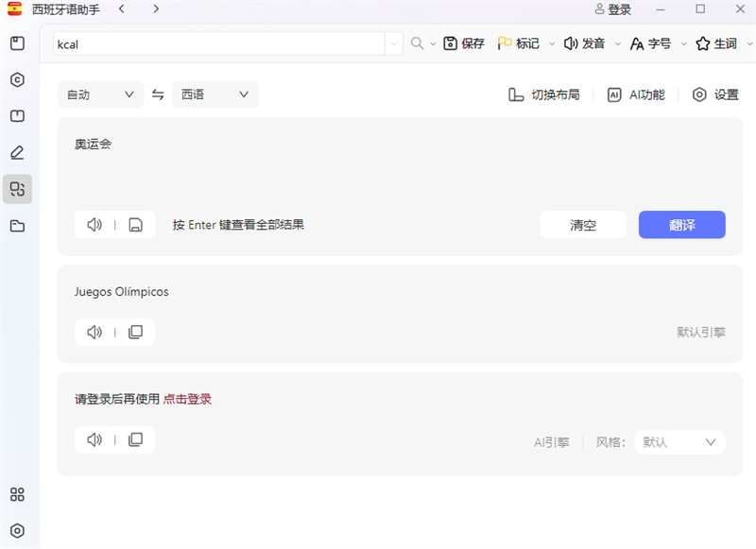
Task: Click the swap languages arrows icon
Action: (x=158, y=94)
